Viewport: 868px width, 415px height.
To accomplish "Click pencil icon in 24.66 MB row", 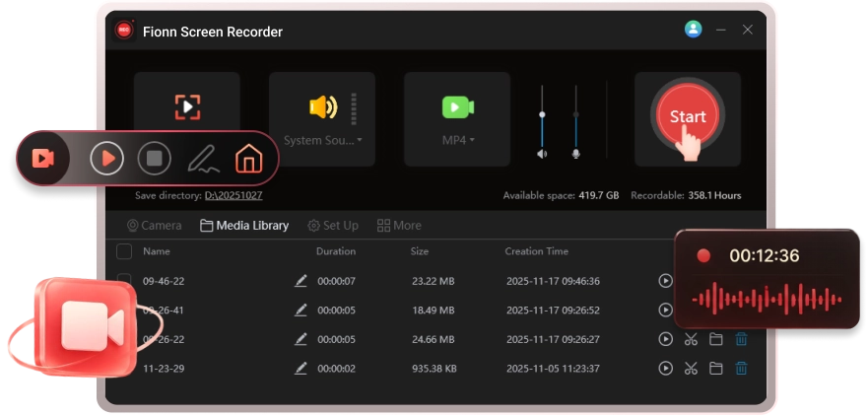I will (300, 339).
